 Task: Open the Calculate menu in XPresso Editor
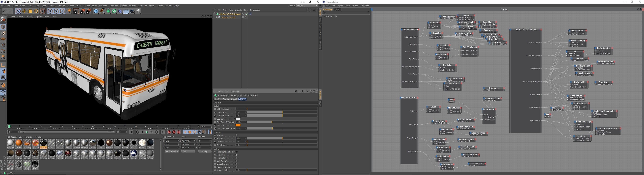(365, 6)
